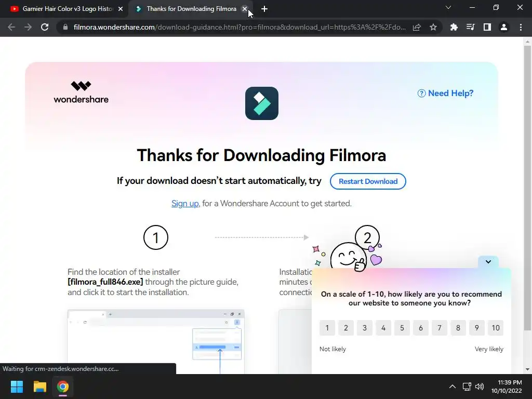Click the Wondershare logo
This screenshot has height=399, width=532.
(x=81, y=92)
